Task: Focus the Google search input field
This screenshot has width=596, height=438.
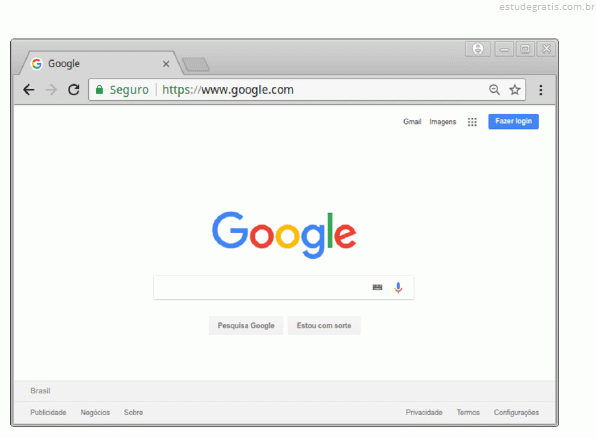Action: pos(262,287)
